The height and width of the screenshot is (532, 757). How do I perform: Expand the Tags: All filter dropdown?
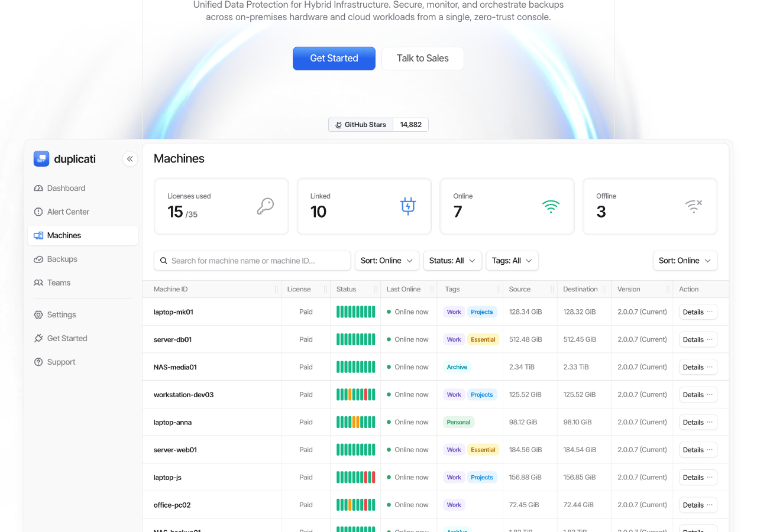512,261
